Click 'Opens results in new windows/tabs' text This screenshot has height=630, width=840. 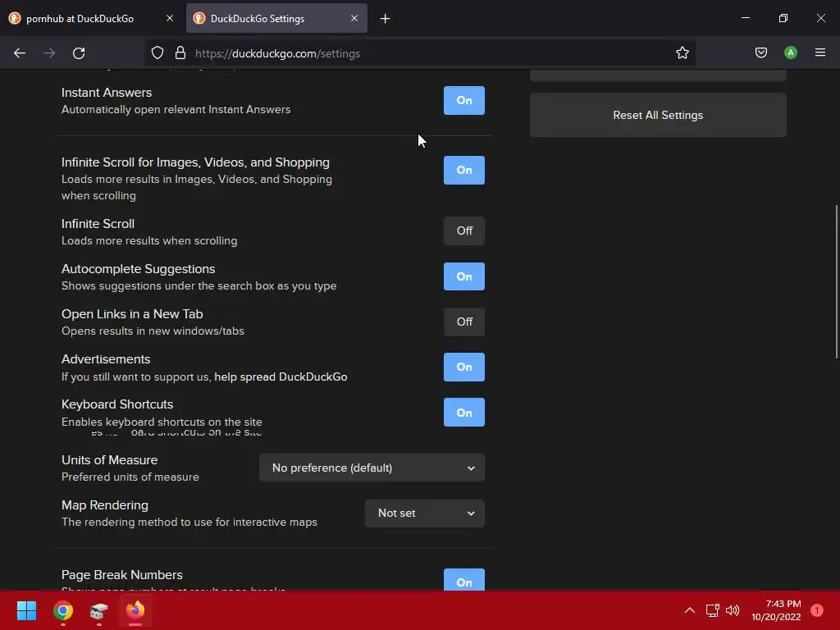pyautogui.click(x=153, y=331)
